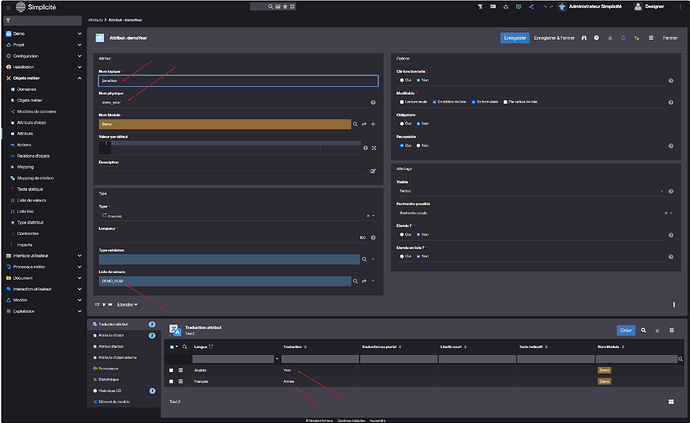Viewport: 690px width, 423px height.
Task: Uncheck En édition de liste checkbox
Action: (434, 102)
